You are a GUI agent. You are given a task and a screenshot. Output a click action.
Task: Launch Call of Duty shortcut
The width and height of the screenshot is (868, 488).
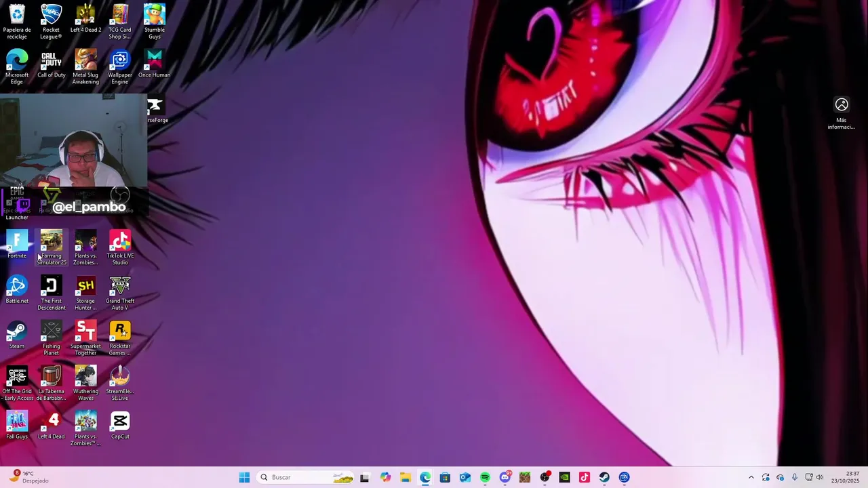(52, 64)
